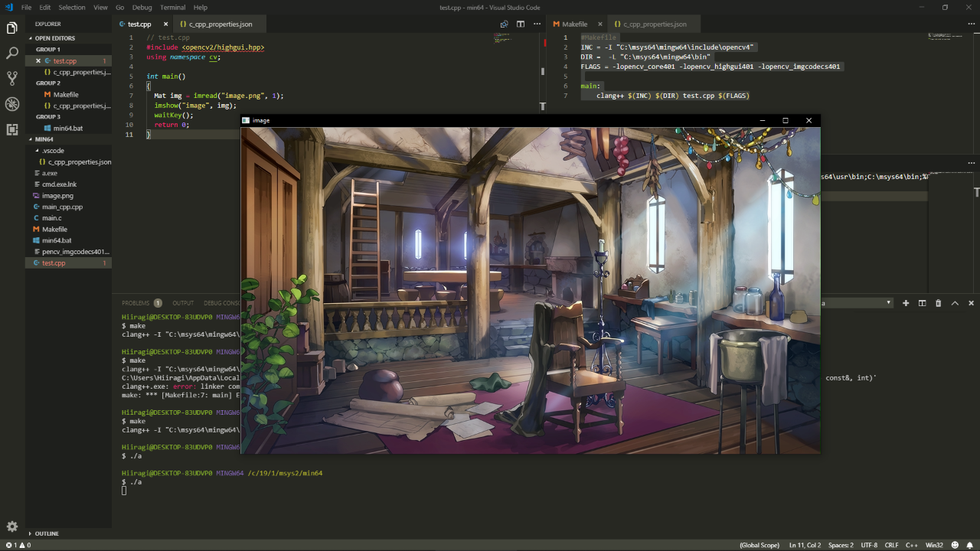Open the Debug menu
Screen dimensions: 980x551
point(142,8)
